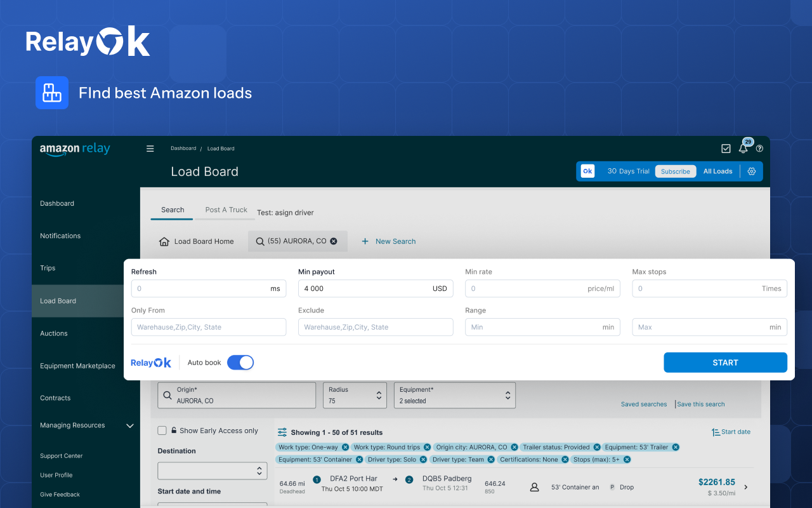Image resolution: width=812 pixels, height=508 pixels.
Task: Click the Min payout input field
Action: (376, 288)
